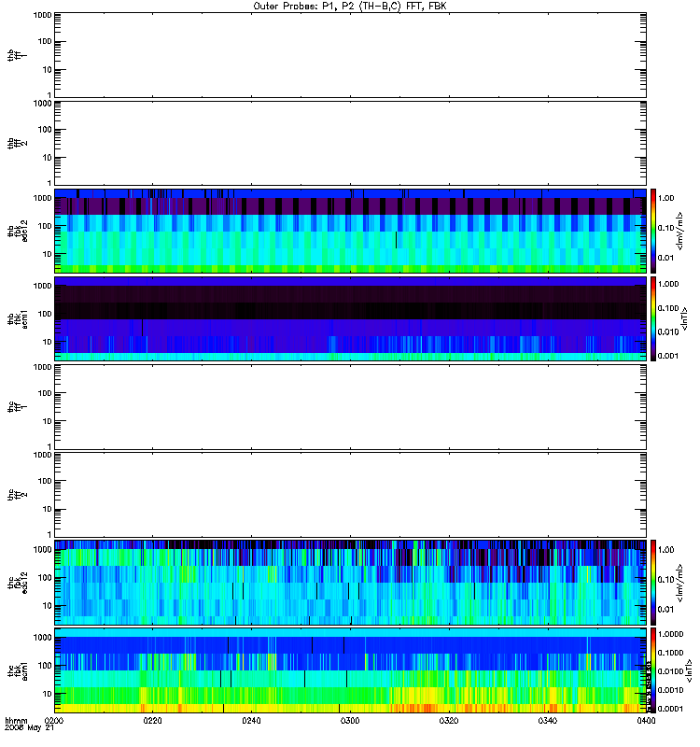The image size is (700, 747).
Task: Click the thc scm1 nT color bar
Action: point(655,669)
